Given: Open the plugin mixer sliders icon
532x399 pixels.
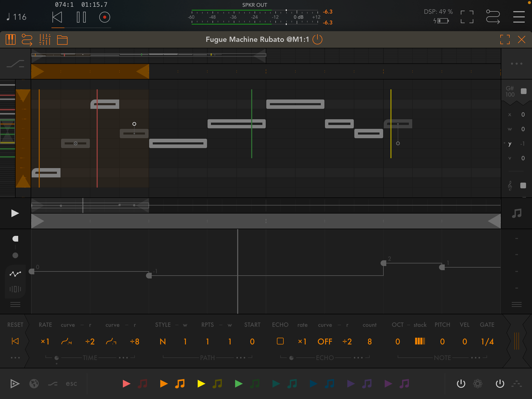Looking at the screenshot, I should 45,40.
